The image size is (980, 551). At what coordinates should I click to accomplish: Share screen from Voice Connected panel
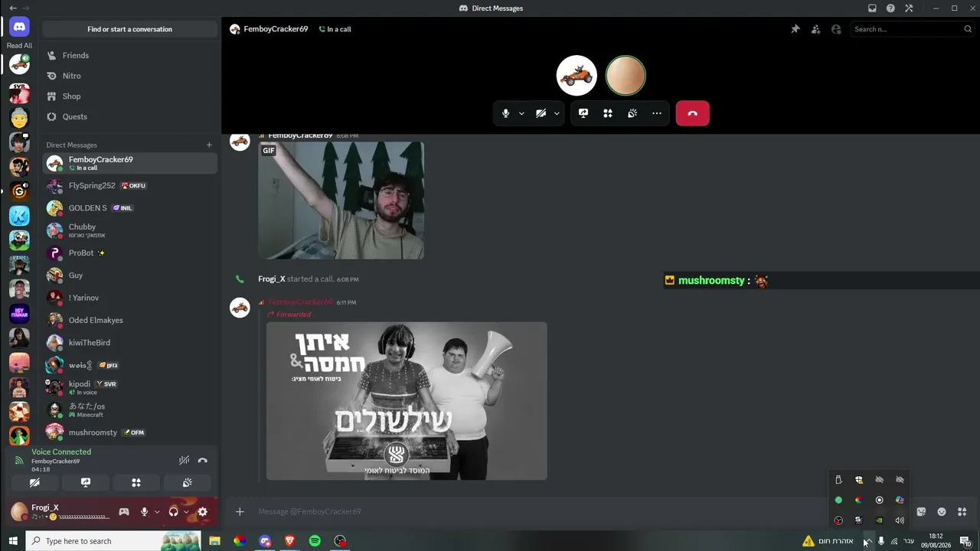click(x=86, y=483)
